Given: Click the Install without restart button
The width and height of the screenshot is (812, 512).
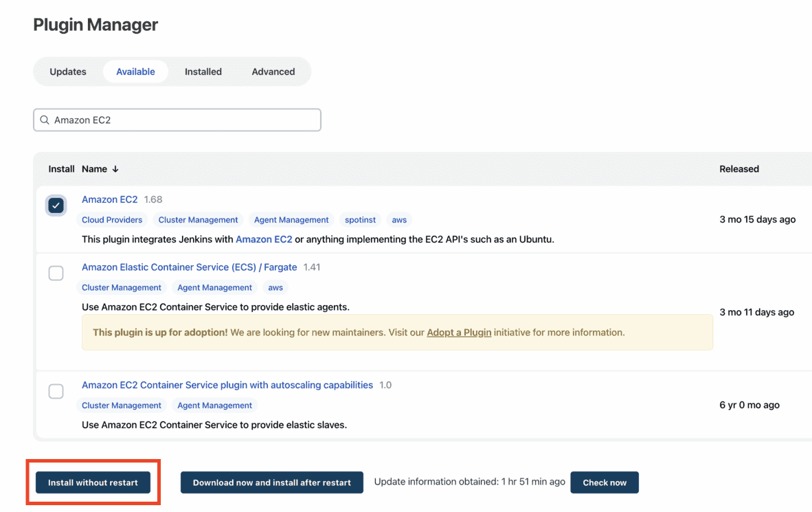Looking at the screenshot, I should 93,482.
